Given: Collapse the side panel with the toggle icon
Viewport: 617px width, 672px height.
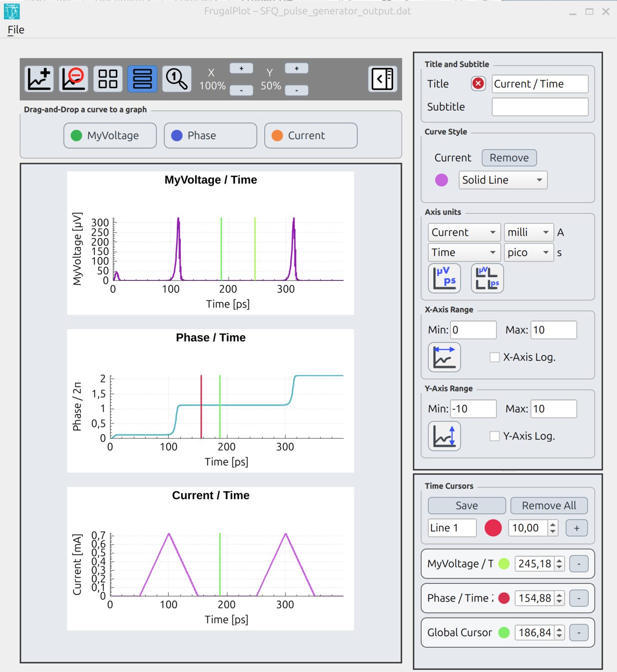Looking at the screenshot, I should (383, 79).
